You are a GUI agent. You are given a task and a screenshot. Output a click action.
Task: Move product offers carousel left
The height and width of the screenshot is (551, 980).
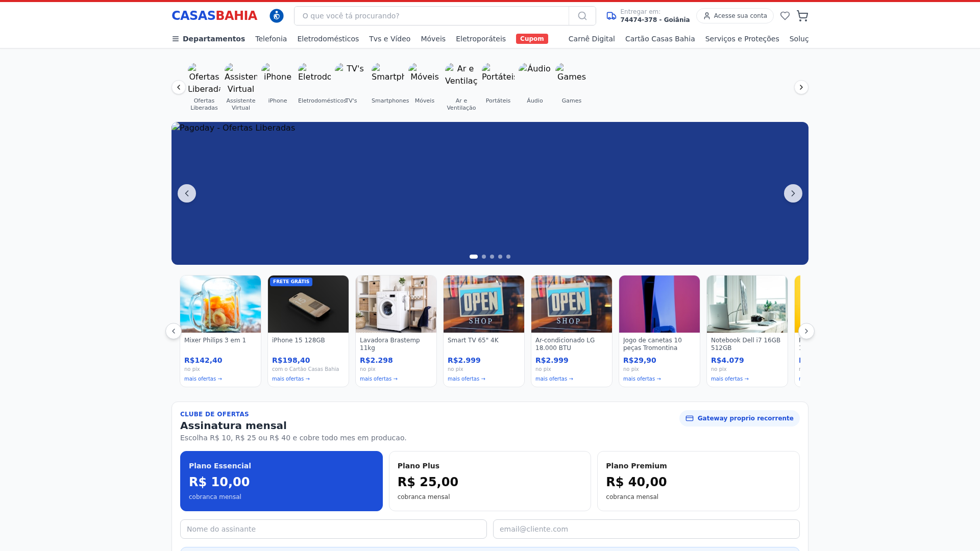[174, 331]
